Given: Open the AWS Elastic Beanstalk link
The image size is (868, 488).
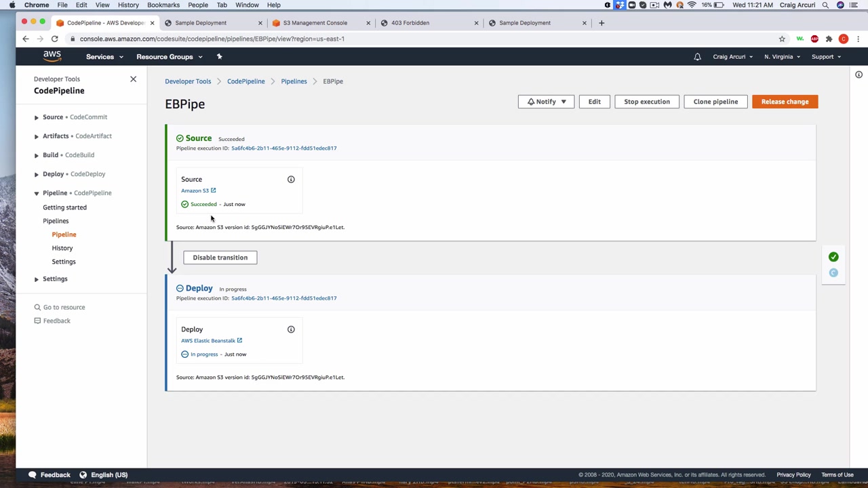Looking at the screenshot, I should [212, 341].
